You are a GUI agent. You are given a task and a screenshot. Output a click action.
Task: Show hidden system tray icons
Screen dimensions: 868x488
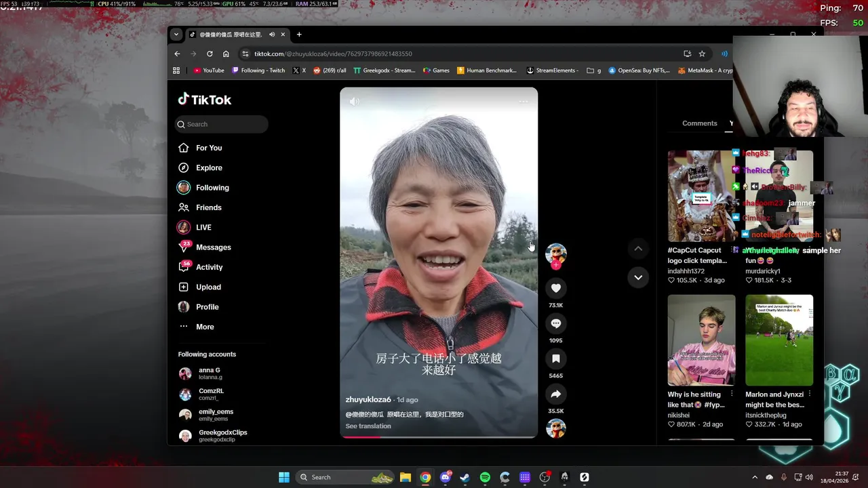[x=755, y=477]
